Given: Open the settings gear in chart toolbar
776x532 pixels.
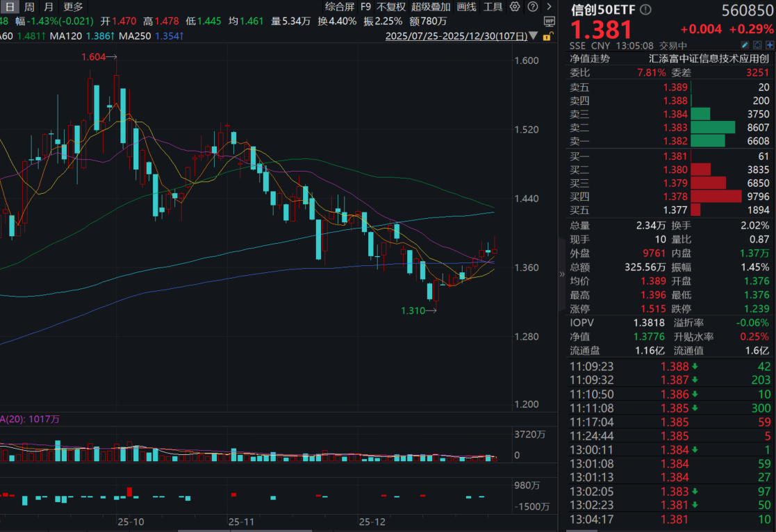Looking at the screenshot, I should [514, 7].
